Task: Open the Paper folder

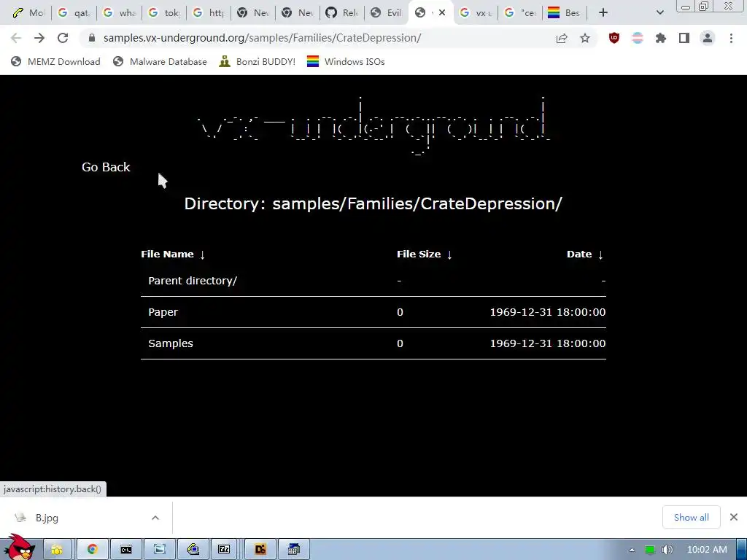Action: click(x=163, y=312)
